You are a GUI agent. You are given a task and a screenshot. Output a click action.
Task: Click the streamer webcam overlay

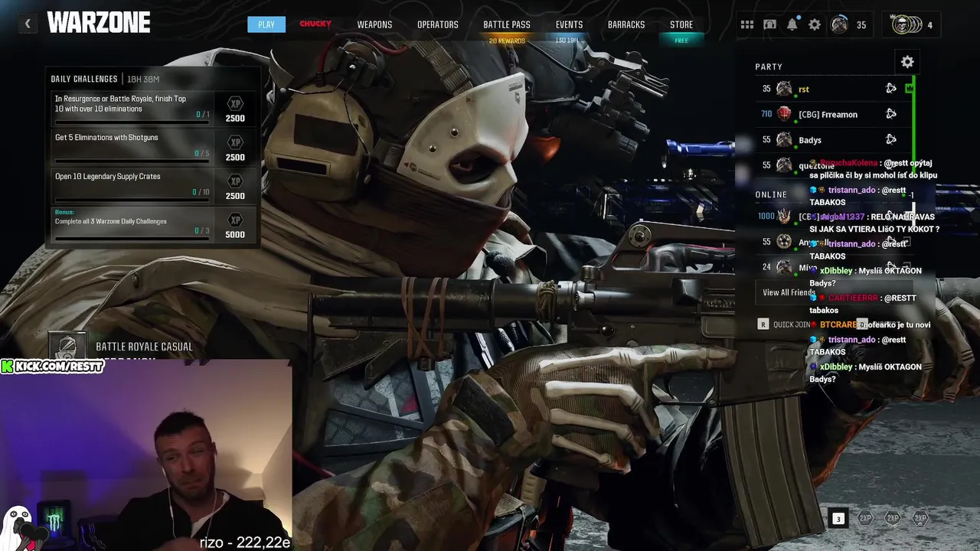[145, 455]
